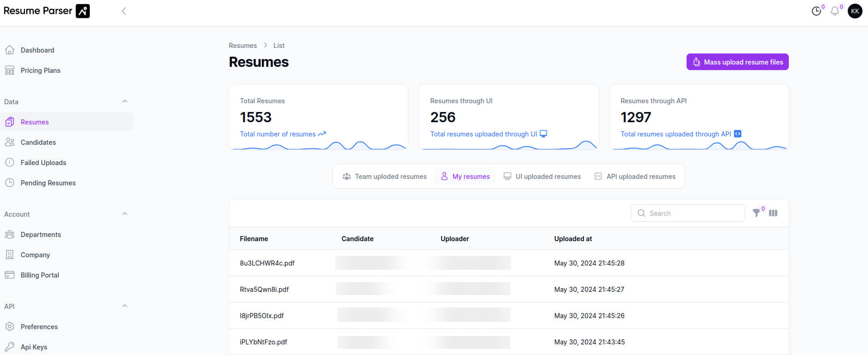Screen dimensions: 868x355
Task: Click the Resume Parser logo icon
Action: coord(83,11)
